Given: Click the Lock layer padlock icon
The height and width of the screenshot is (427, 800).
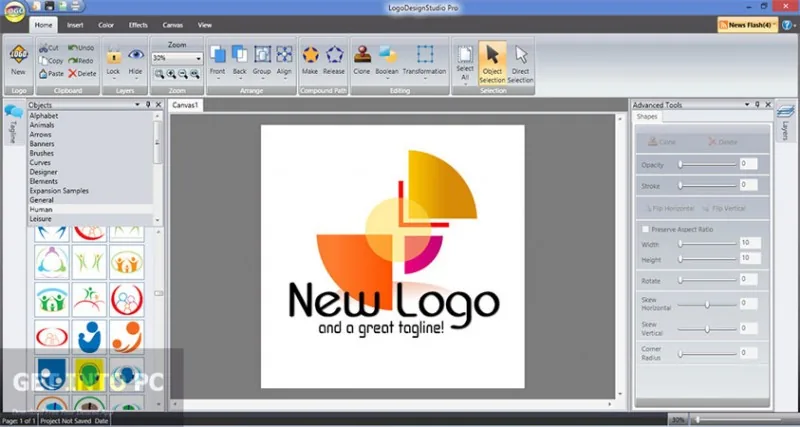Looking at the screenshot, I should click(x=114, y=55).
